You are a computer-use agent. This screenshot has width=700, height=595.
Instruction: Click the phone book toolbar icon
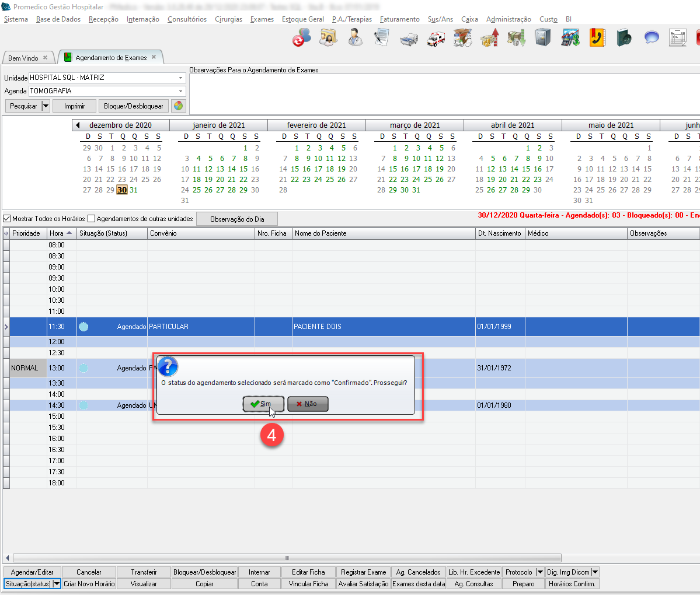point(597,38)
